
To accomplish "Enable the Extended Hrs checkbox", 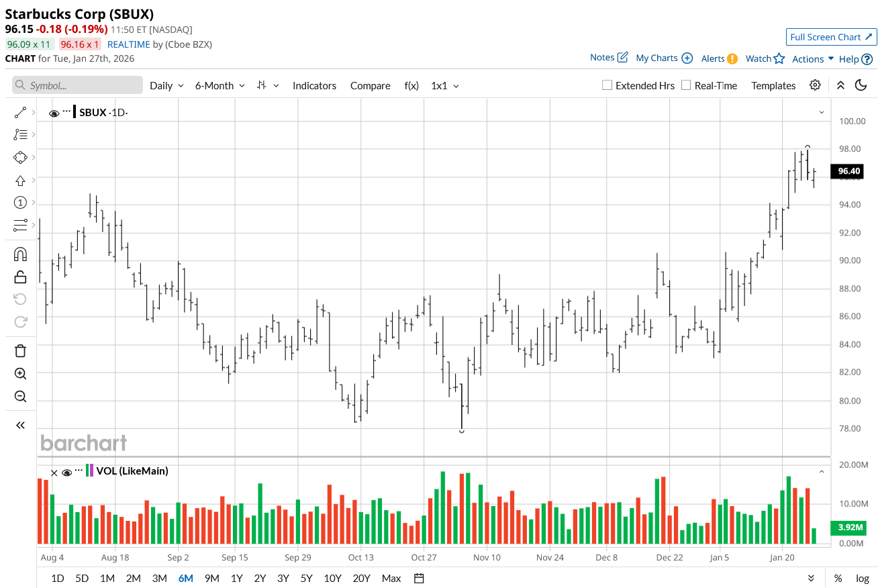I will pos(607,85).
